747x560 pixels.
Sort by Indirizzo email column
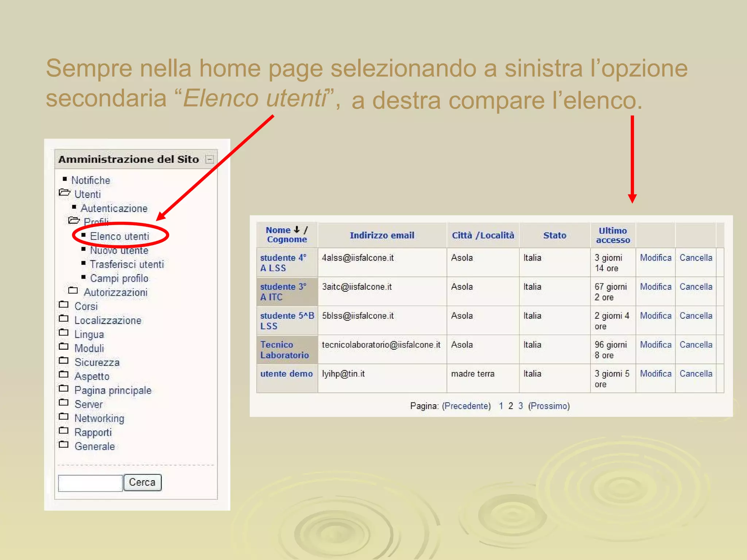coord(382,236)
